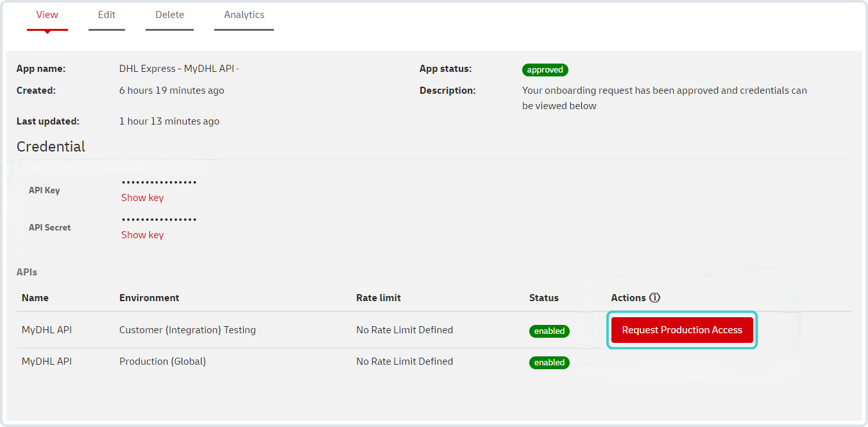Click enabled badge in Production (Global) row

click(x=550, y=363)
